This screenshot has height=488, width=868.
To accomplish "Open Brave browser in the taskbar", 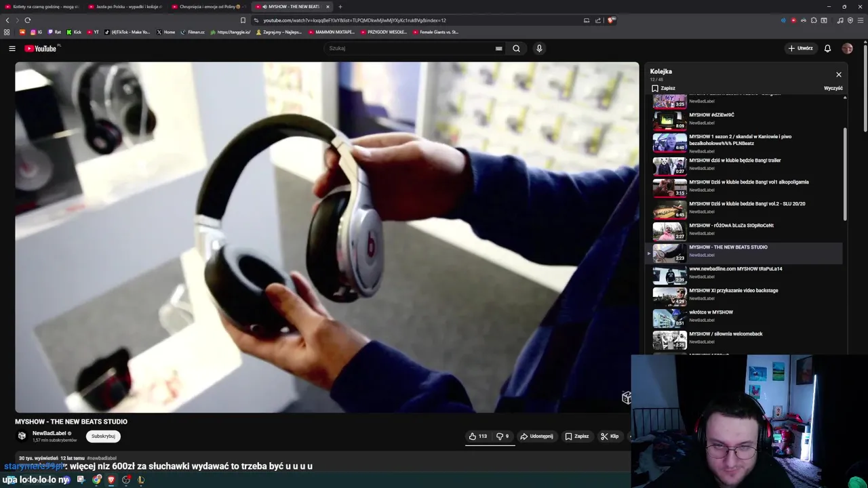I will point(111,480).
